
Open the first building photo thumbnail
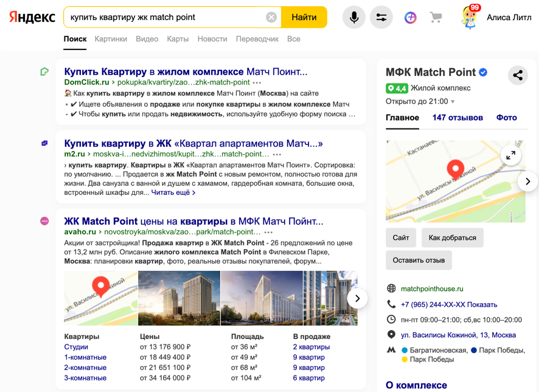tap(179, 298)
